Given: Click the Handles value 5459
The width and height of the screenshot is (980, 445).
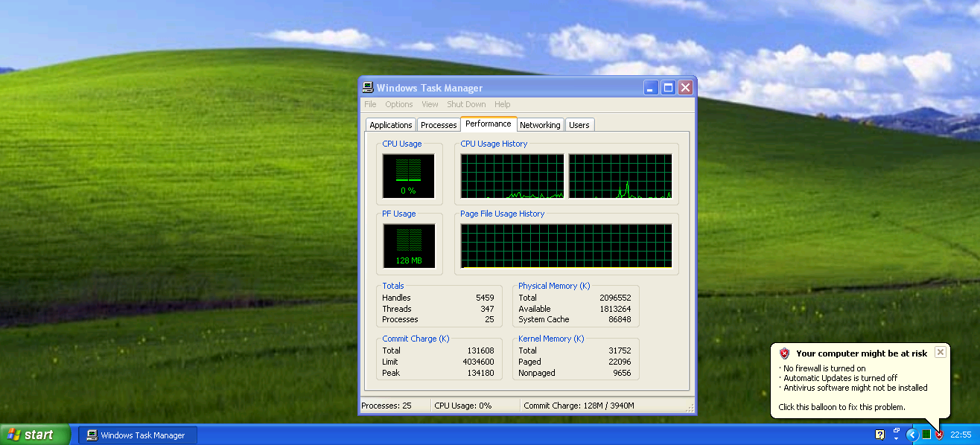Looking at the screenshot, I should tap(485, 298).
